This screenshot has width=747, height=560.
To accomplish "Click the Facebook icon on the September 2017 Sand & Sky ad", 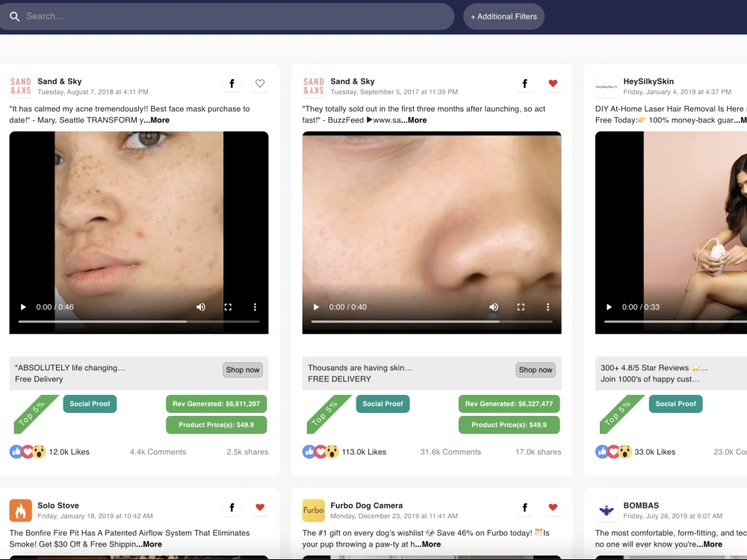I will click(x=525, y=84).
